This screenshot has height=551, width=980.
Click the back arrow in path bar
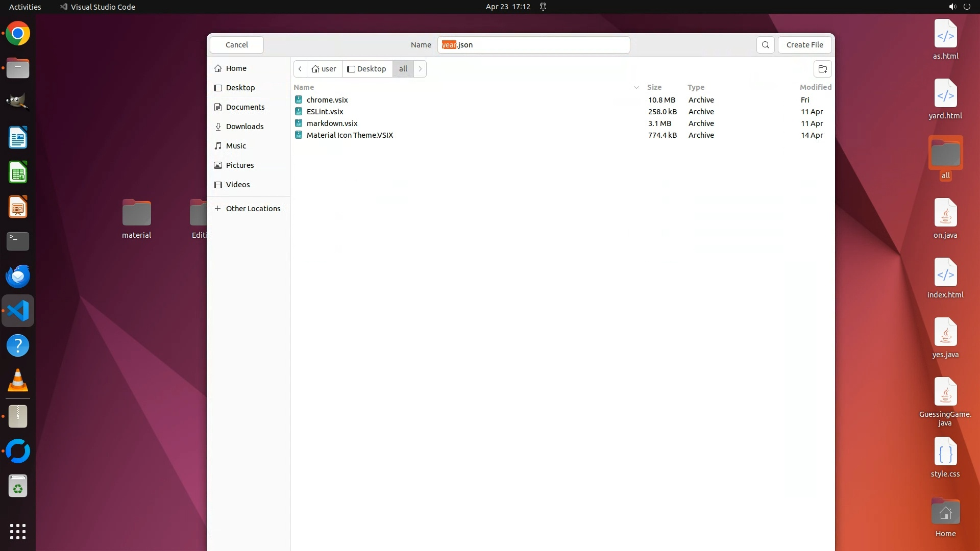[300, 69]
